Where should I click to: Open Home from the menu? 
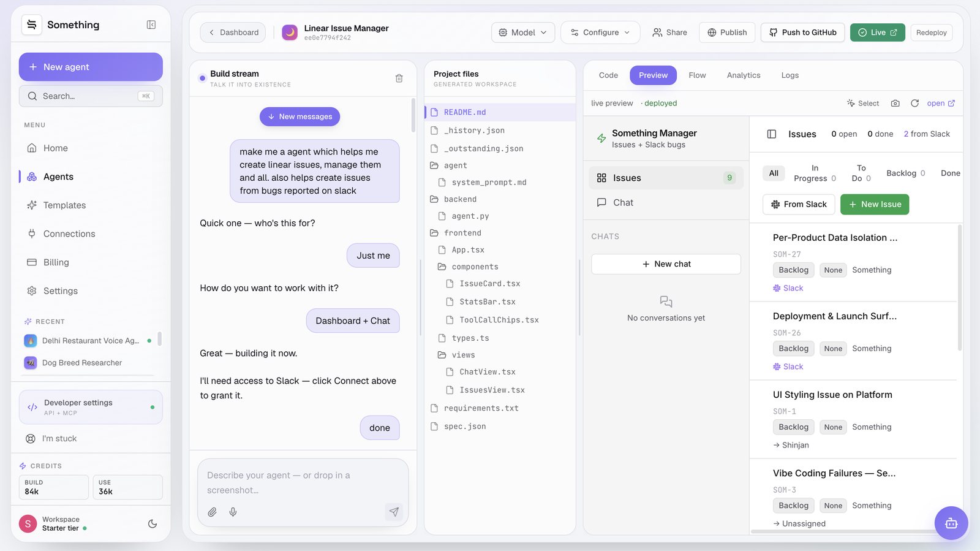tap(91, 148)
